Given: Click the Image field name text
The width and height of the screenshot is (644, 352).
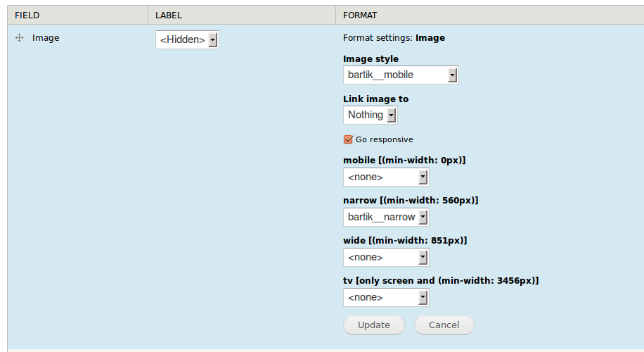Looking at the screenshot, I should [x=46, y=38].
